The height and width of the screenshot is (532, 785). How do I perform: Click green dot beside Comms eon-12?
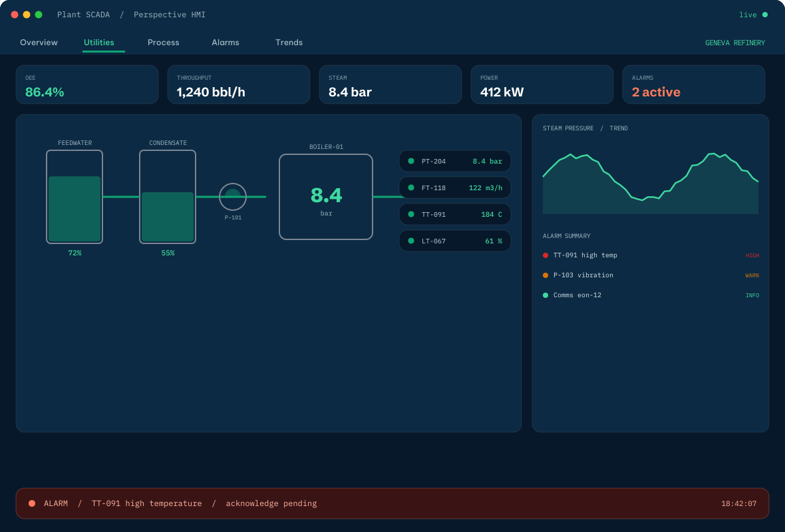(546, 295)
